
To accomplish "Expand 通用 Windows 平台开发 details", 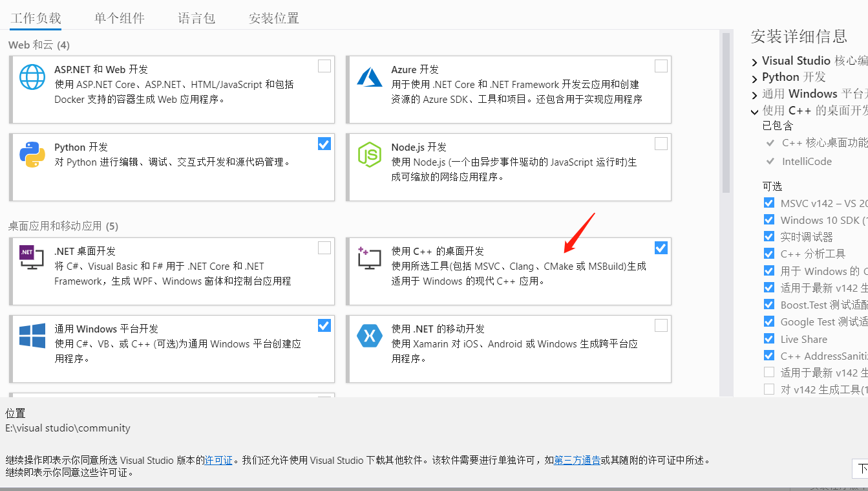I will click(755, 95).
